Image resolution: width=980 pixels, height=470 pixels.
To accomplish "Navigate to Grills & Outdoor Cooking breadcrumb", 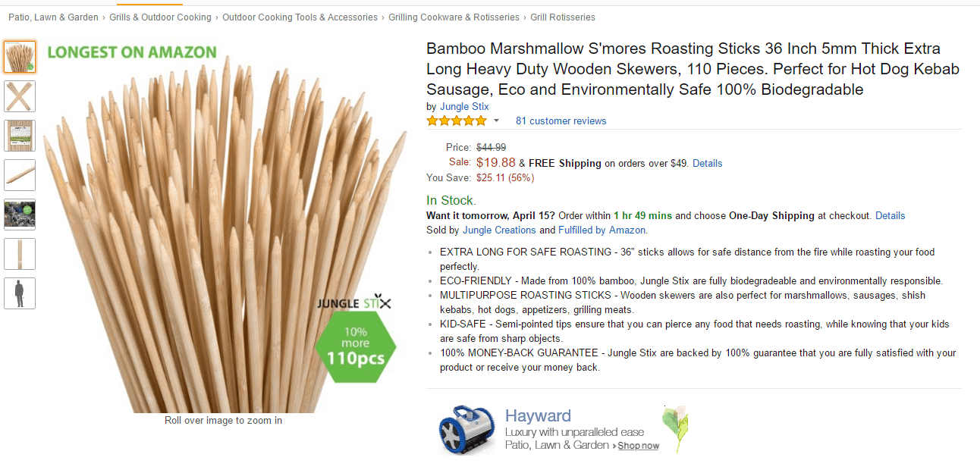I will click(160, 17).
